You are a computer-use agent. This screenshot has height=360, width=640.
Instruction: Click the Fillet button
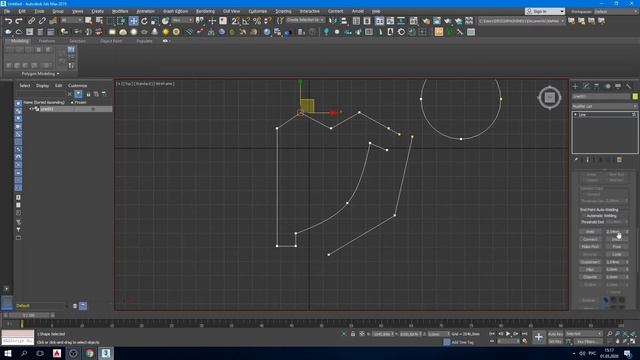590,269
